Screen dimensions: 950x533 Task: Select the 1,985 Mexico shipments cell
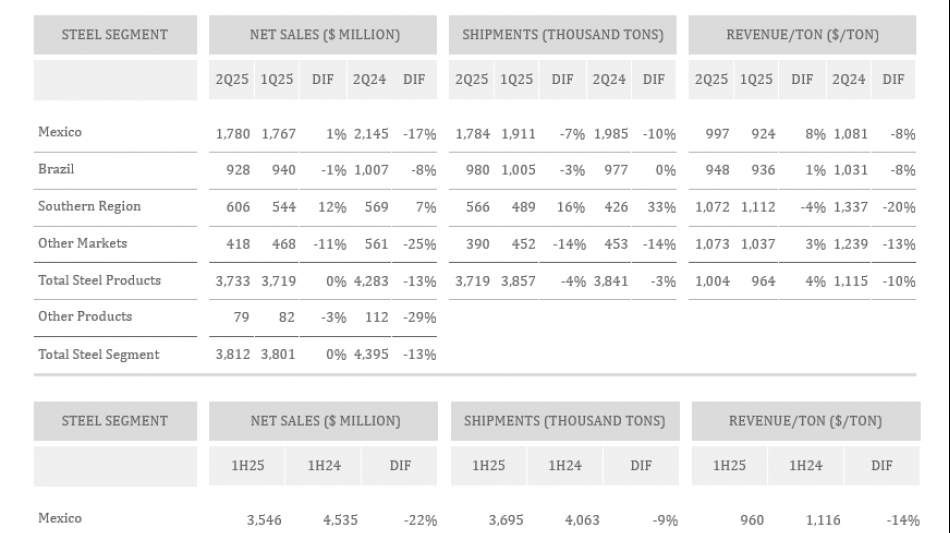pos(611,133)
